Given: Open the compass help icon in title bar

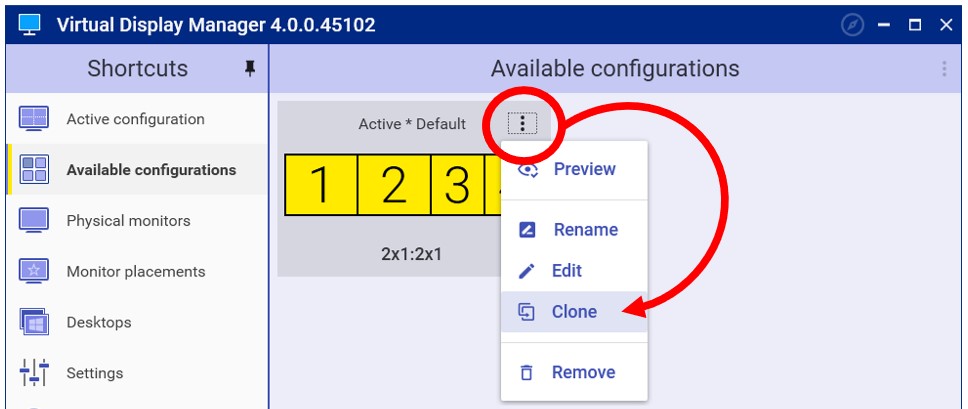Looking at the screenshot, I should 853,25.
